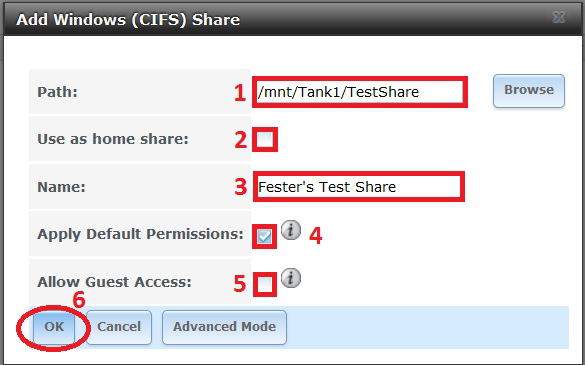Open the Browse path picker
585x365 pixels.
coord(529,91)
